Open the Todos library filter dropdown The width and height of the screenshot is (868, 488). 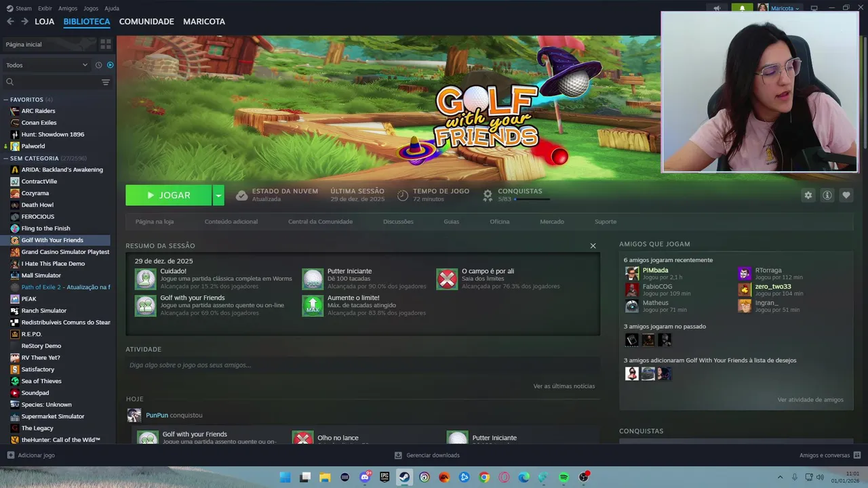point(46,65)
